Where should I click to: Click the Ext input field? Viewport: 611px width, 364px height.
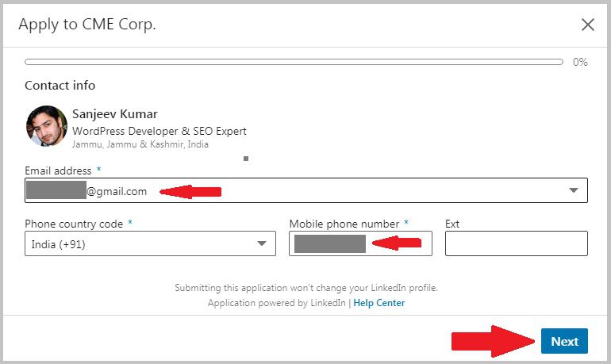pyautogui.click(x=517, y=243)
